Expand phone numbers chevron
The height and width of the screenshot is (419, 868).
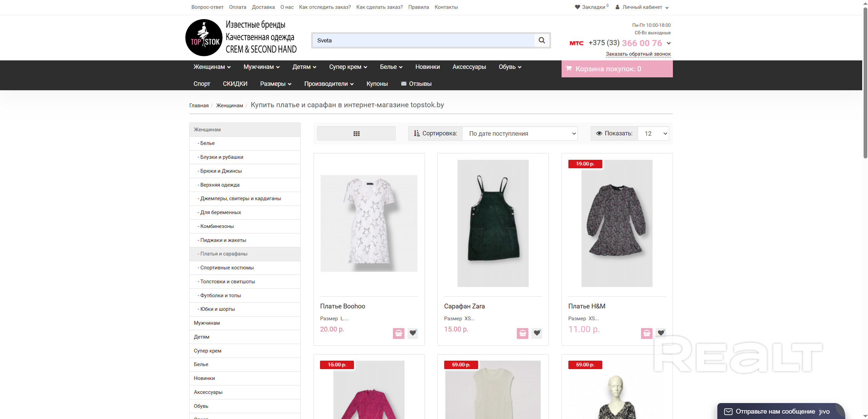(669, 43)
